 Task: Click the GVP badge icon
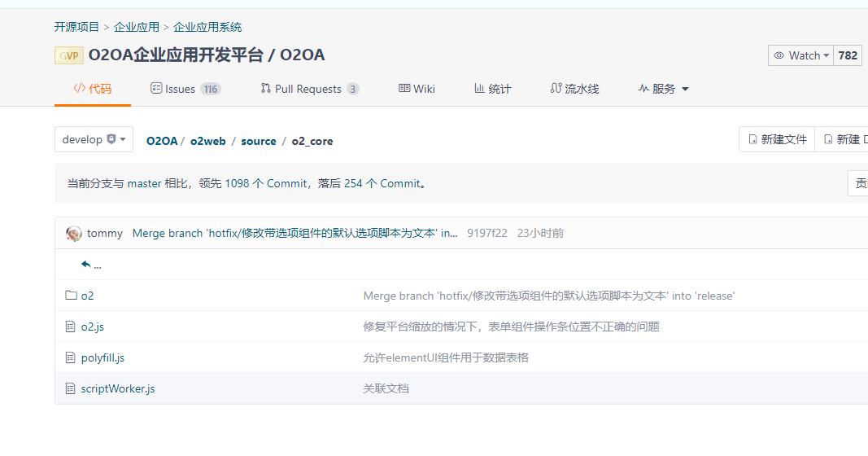69,55
